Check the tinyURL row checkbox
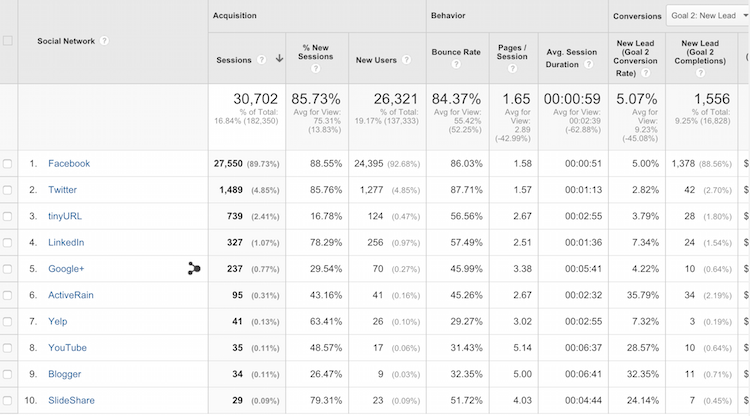 [x=8, y=216]
